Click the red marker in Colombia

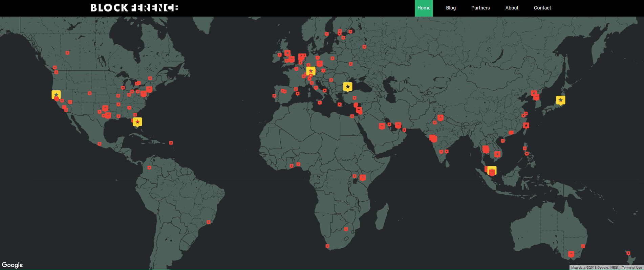pyautogui.click(x=149, y=167)
